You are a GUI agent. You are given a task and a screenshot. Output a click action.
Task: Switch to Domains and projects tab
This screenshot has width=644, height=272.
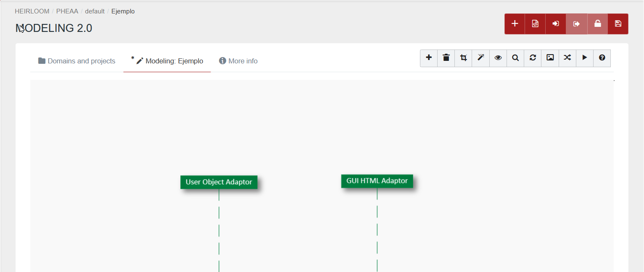[x=77, y=61]
